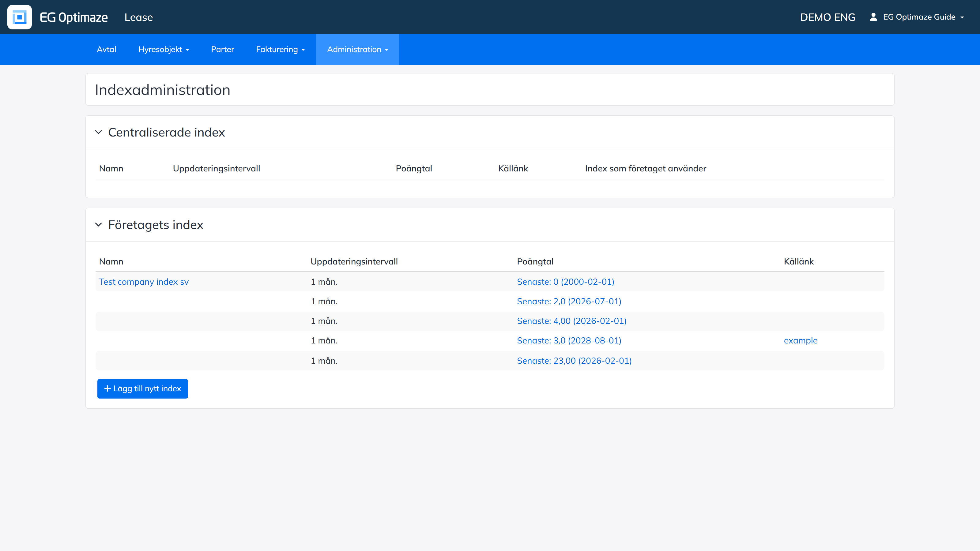Go to the Parter page

(223, 49)
